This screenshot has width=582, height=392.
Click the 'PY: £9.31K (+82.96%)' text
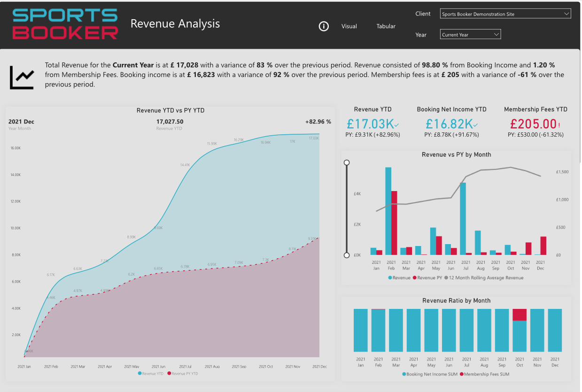pyautogui.click(x=372, y=135)
